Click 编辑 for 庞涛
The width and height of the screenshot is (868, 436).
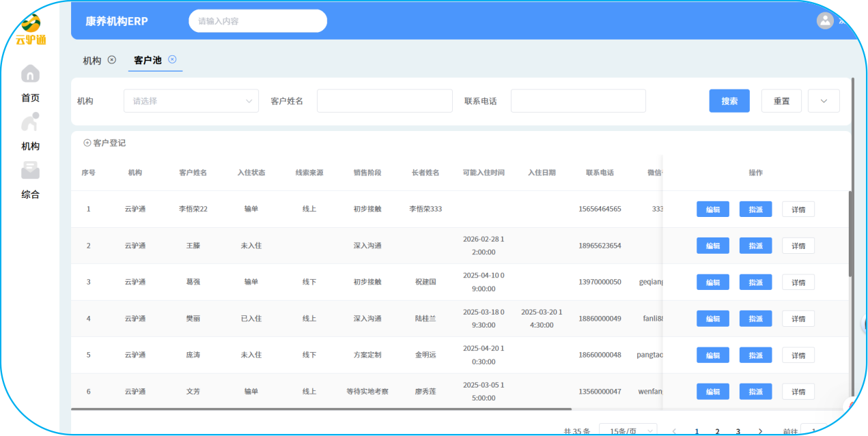pyautogui.click(x=713, y=355)
